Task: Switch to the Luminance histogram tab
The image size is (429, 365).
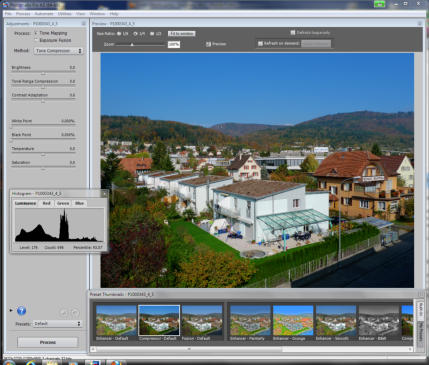Action: [x=26, y=203]
